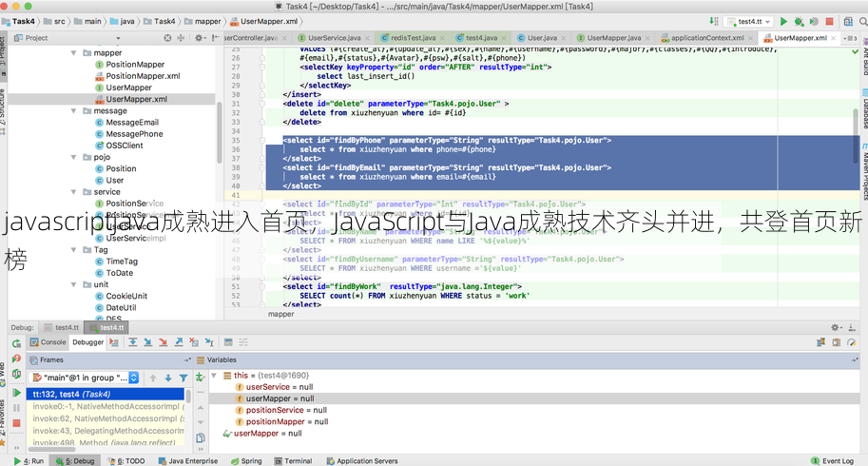Open the test4.tt run configuration dropdown
Viewport: 868px width, 466px height.
pyautogui.click(x=749, y=22)
